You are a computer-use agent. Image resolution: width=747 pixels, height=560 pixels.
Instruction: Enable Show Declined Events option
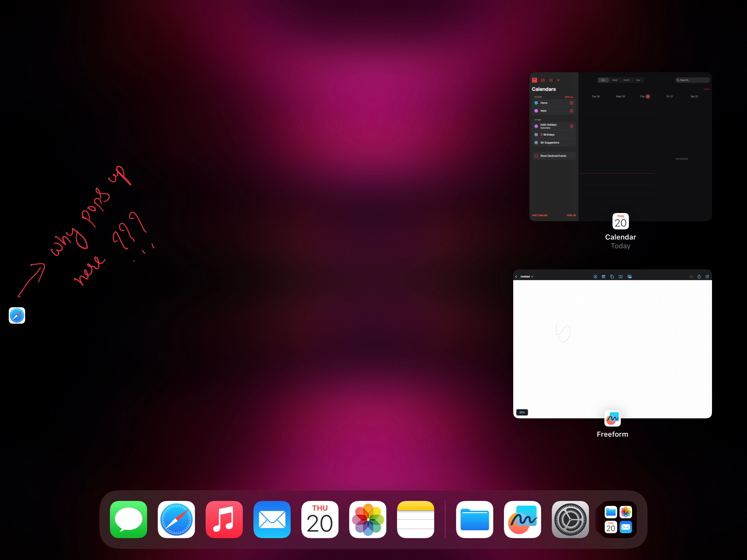point(536,156)
